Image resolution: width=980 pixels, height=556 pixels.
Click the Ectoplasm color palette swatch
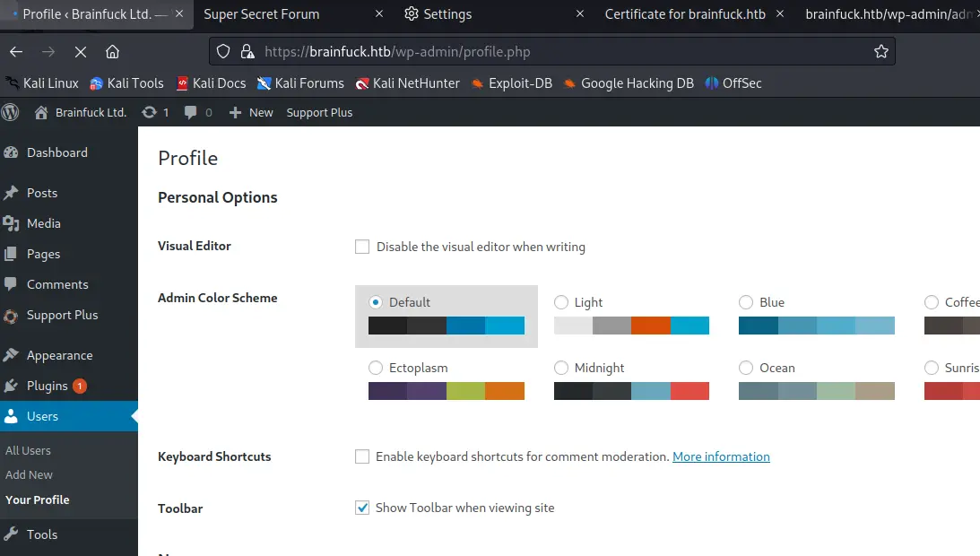[446, 391]
